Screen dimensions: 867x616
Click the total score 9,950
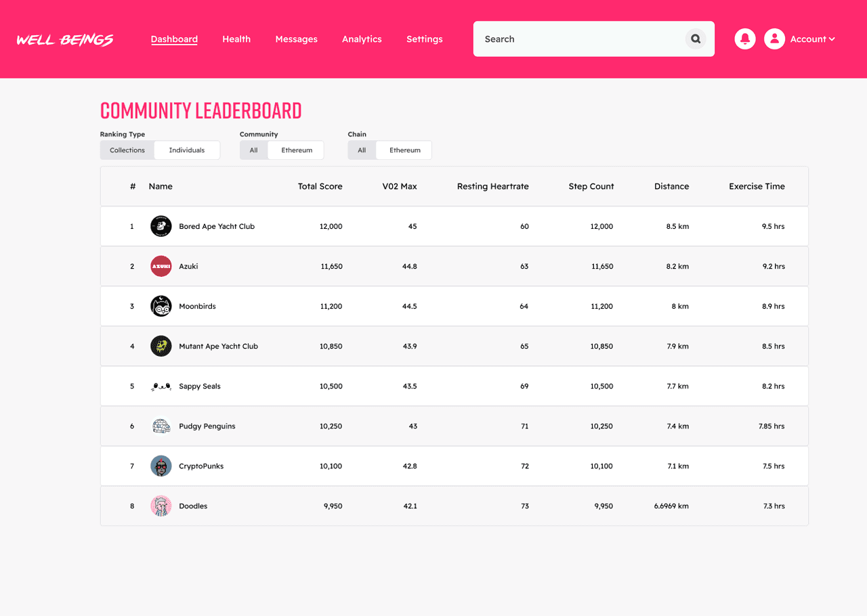[x=333, y=506]
